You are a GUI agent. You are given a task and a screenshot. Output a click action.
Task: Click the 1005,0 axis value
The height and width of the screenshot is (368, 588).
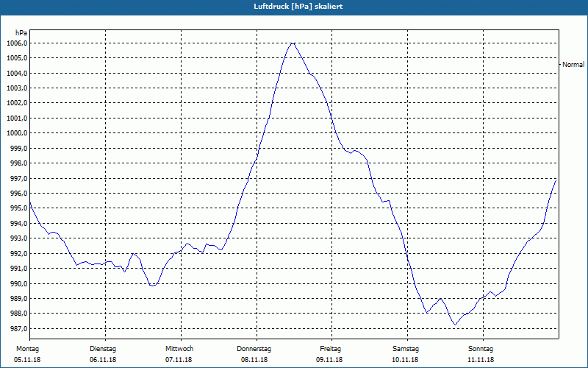17,58
